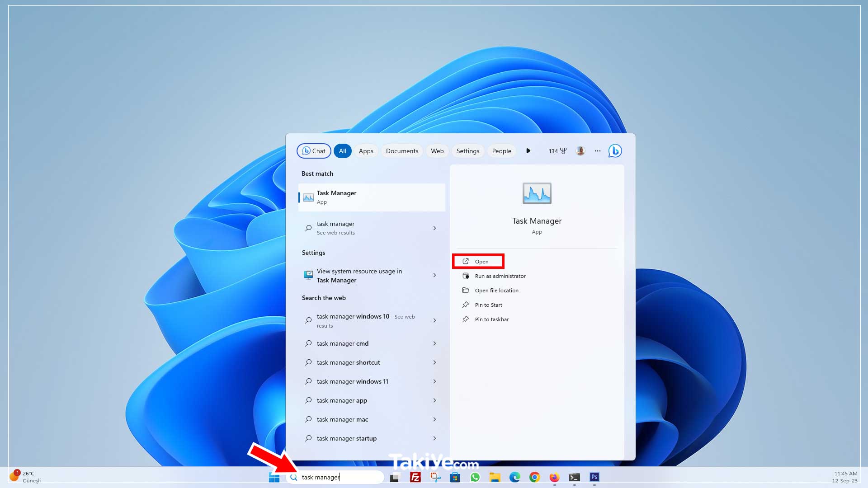Expand the task manager windows 11 suggestion
Screen dimensions: 868x488
pyautogui.click(x=434, y=381)
